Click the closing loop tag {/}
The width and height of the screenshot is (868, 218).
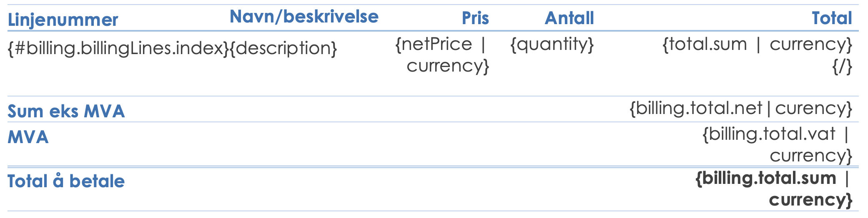pyautogui.click(x=842, y=66)
